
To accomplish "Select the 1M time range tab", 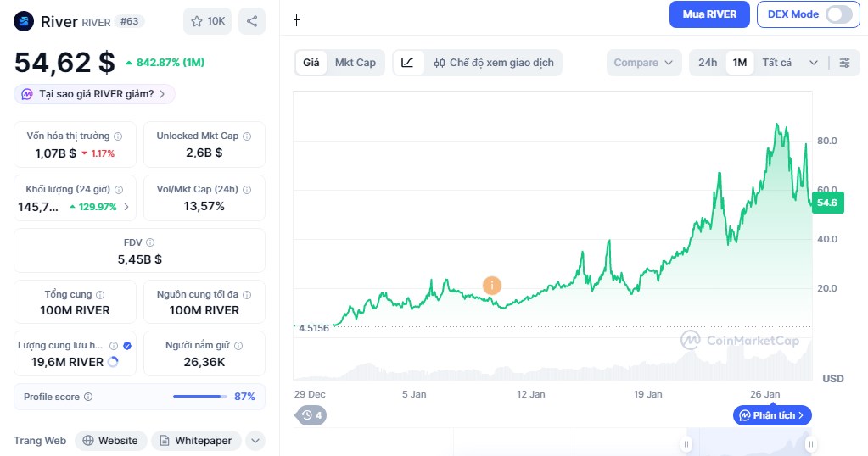I will coord(740,63).
